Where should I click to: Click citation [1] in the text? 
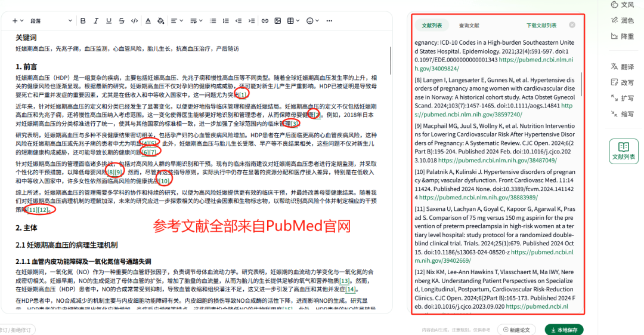point(243,95)
